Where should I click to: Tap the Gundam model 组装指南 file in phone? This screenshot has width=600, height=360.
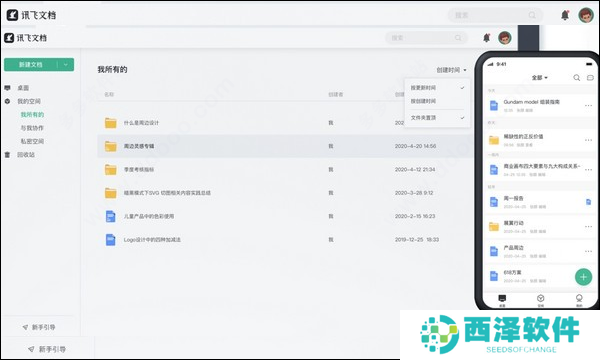coord(540,105)
